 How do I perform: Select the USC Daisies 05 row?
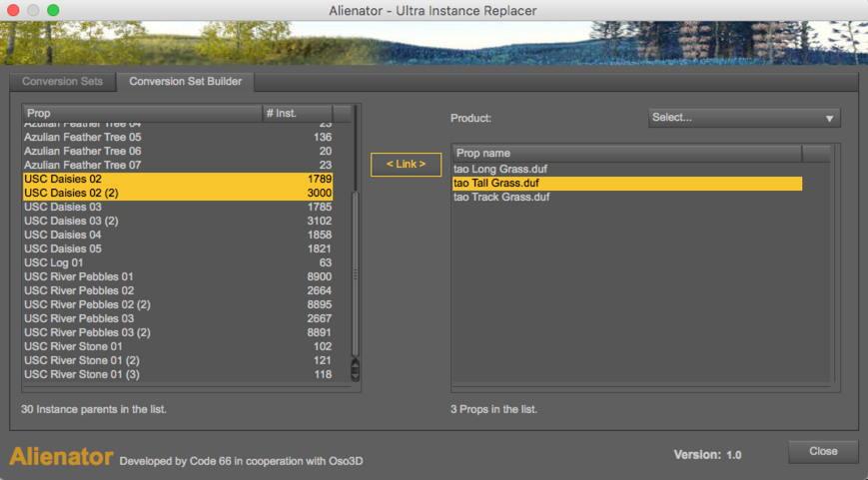pyautogui.click(x=178, y=248)
